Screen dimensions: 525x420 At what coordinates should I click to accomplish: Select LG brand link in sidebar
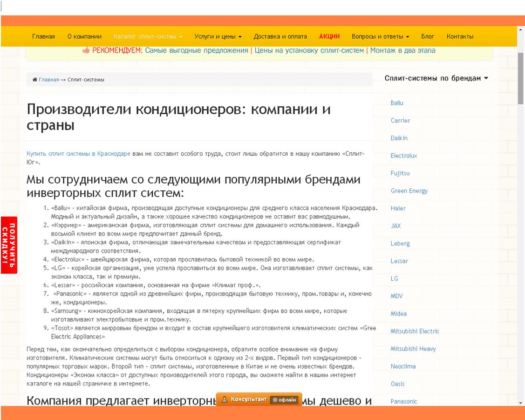(x=395, y=279)
